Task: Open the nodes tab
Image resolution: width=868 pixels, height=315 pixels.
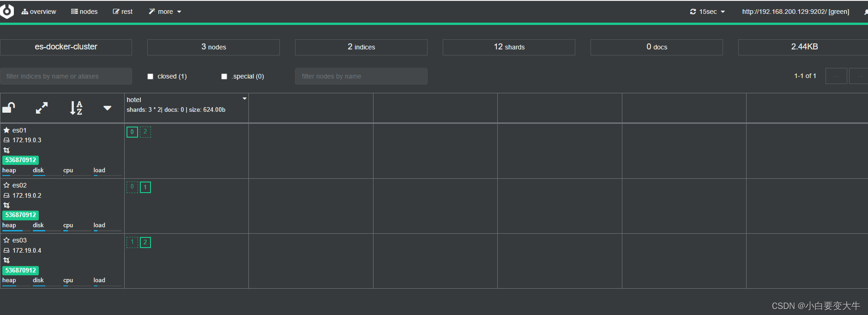Action: coord(84,12)
